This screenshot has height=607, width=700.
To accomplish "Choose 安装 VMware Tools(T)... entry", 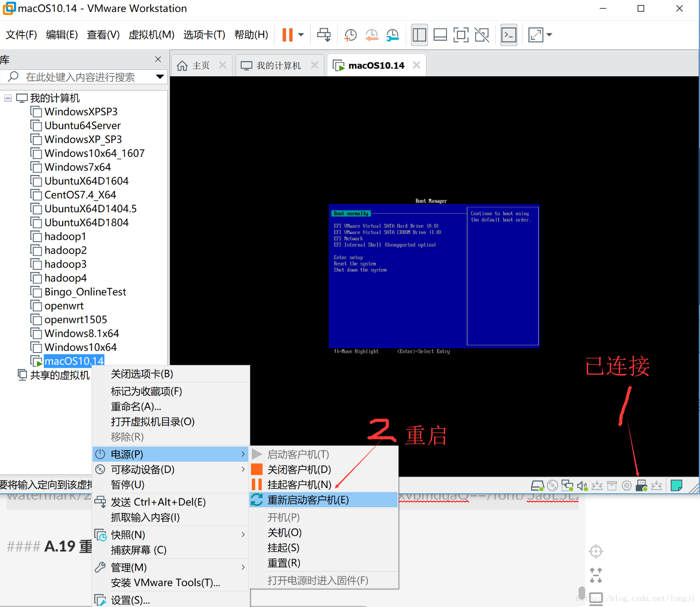I will click(170, 583).
